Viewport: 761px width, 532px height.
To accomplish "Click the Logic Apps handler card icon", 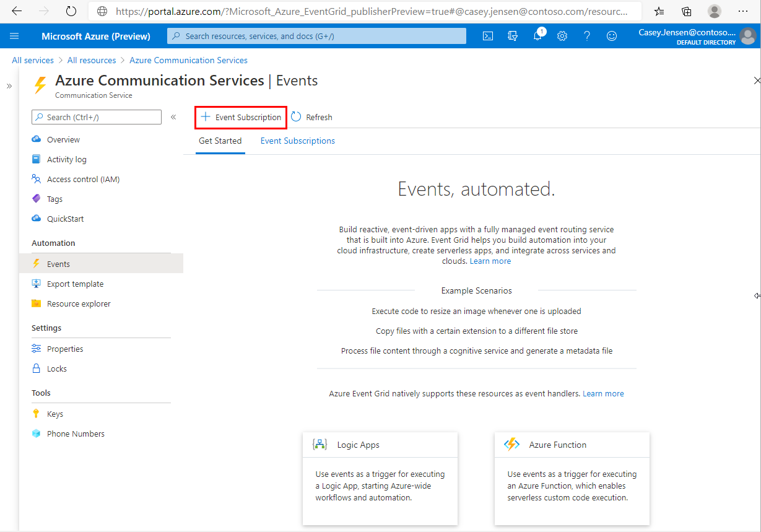I will (x=320, y=444).
